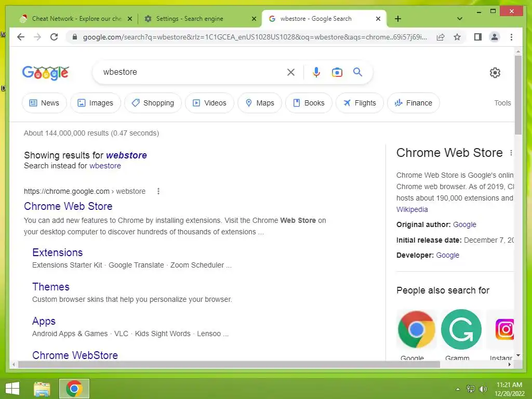Select the Google Chrome thumbnail in related searches

416,329
